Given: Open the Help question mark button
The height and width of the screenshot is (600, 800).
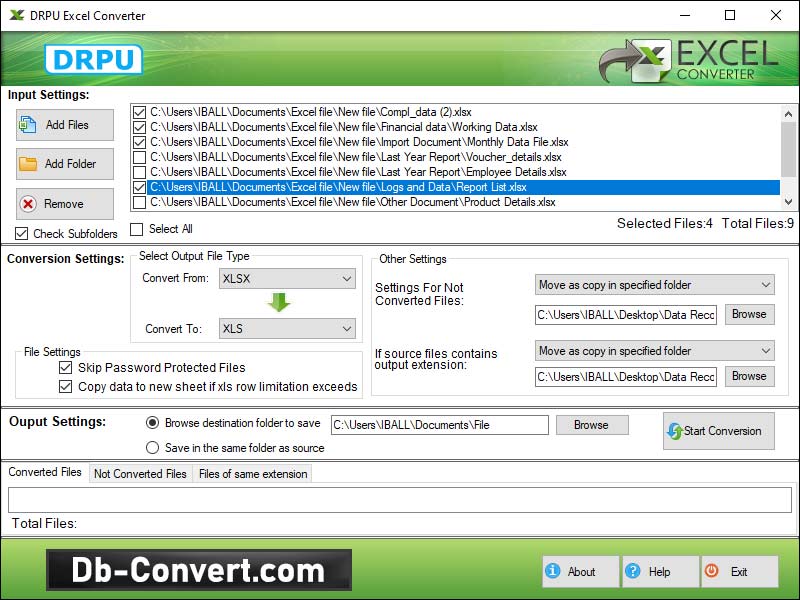Looking at the screenshot, I should click(x=659, y=572).
